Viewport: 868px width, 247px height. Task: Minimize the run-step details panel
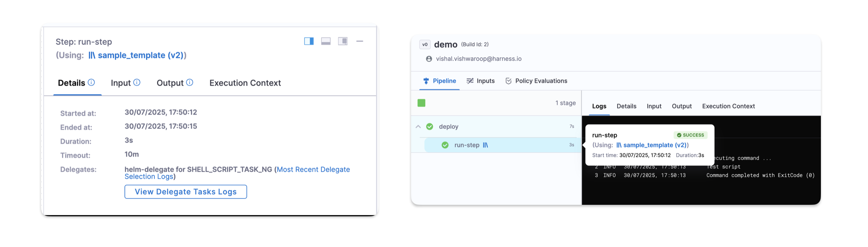[x=359, y=41]
